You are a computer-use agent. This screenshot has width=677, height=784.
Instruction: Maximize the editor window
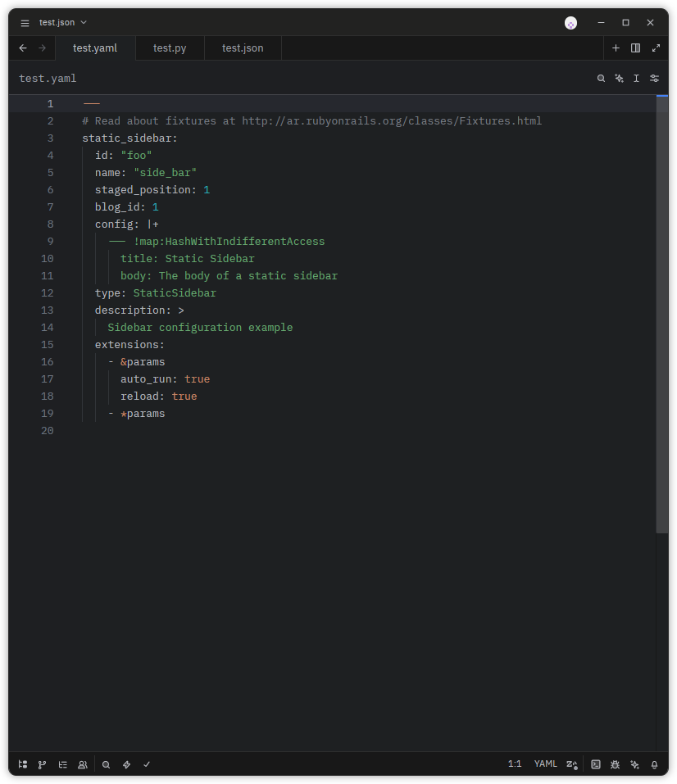coord(625,23)
